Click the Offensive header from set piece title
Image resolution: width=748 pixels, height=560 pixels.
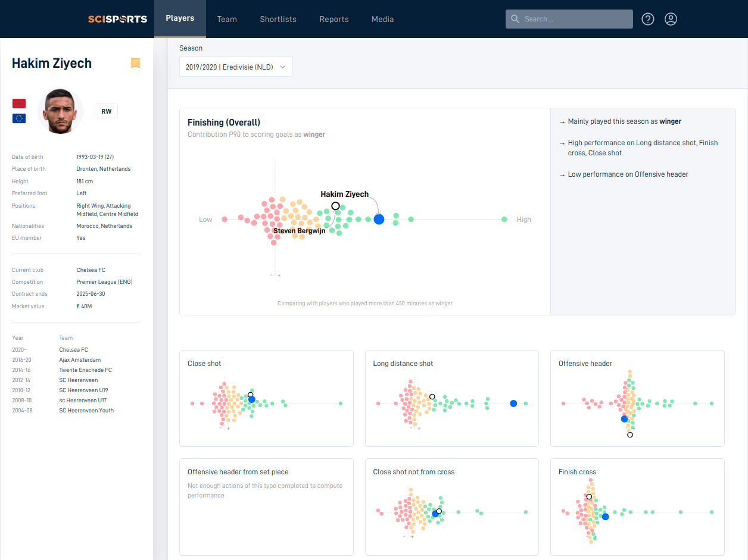coord(238,472)
